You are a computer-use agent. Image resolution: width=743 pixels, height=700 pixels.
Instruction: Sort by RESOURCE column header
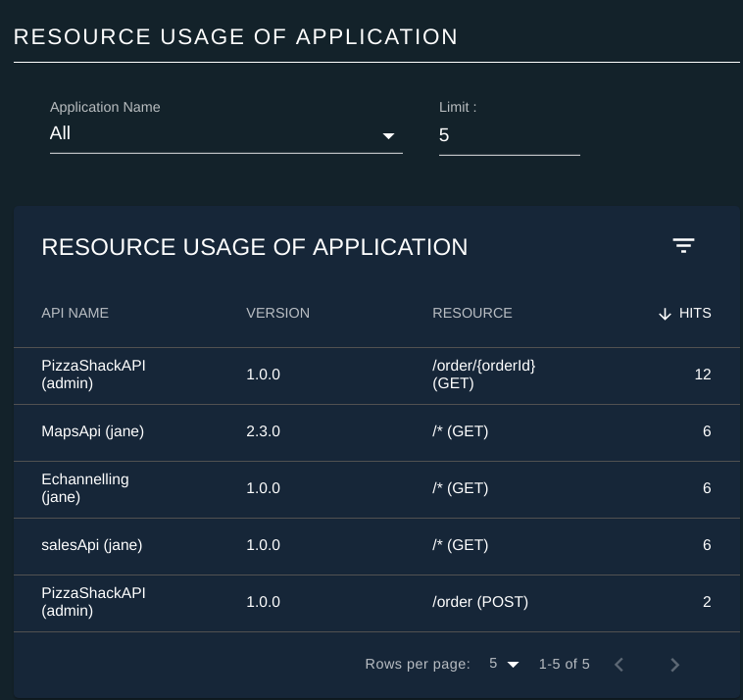click(x=471, y=313)
